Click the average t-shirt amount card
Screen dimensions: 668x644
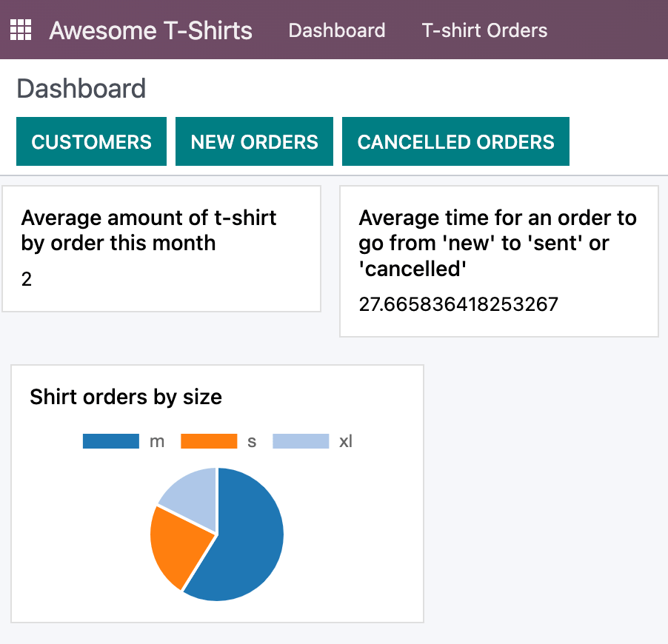click(x=161, y=249)
